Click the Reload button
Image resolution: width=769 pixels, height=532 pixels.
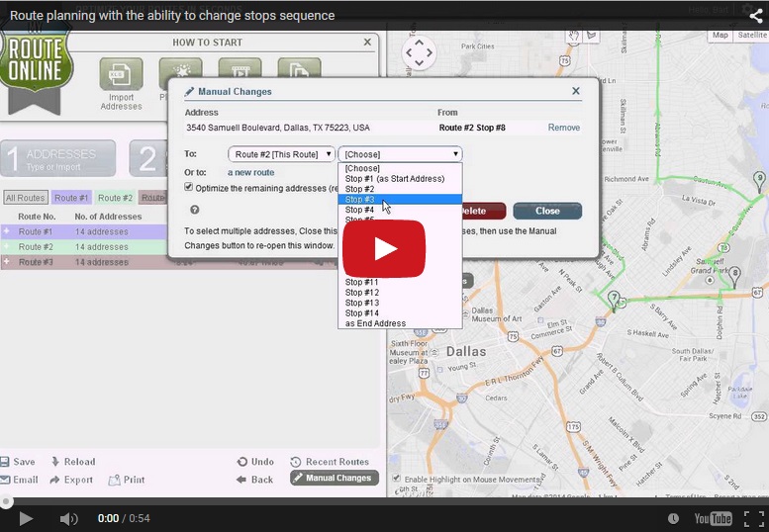coord(73,462)
